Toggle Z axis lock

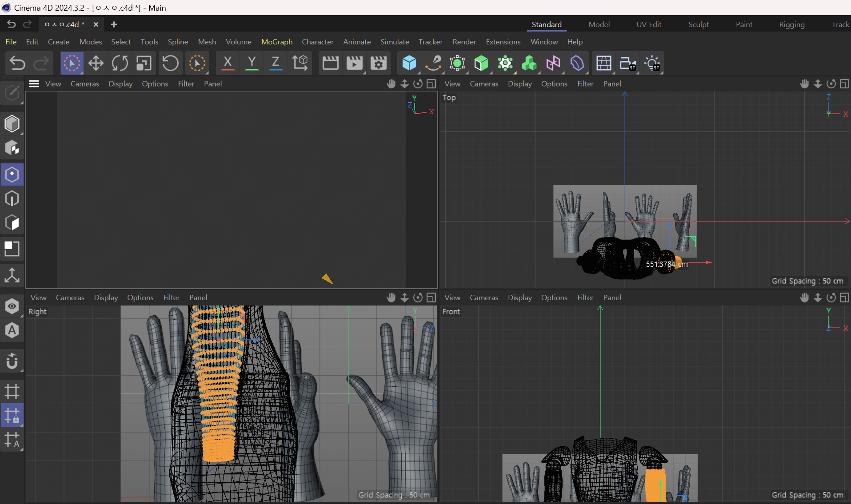click(x=276, y=63)
